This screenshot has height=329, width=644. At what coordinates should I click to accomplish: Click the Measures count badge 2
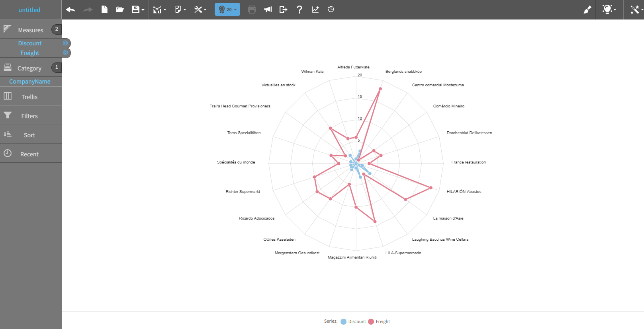tap(57, 29)
